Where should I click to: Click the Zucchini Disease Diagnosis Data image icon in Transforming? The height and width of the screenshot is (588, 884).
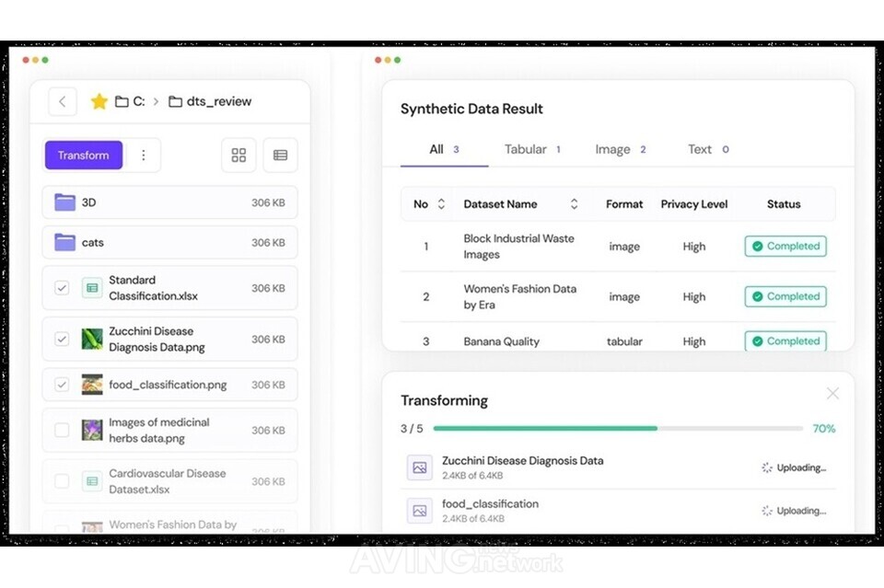420,467
